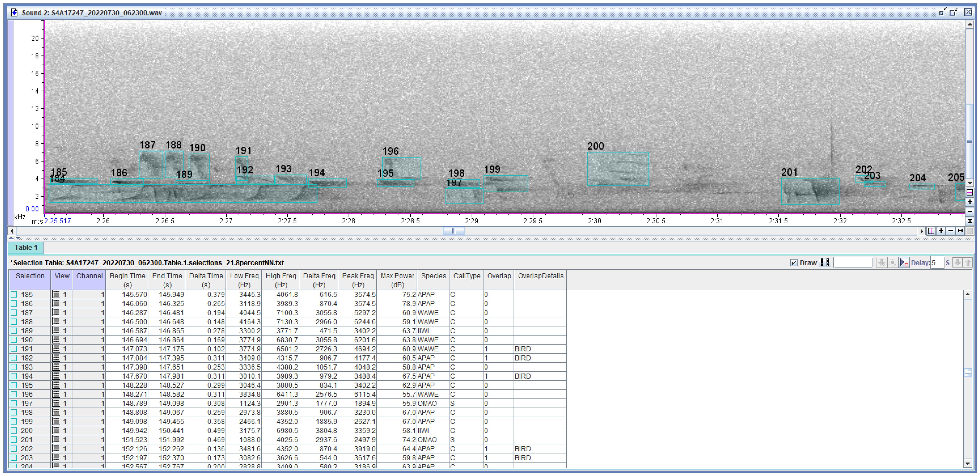Click the selection table scrollbar down arrow
Image resolution: width=980 pixels, height=476 pixels.
pyautogui.click(x=968, y=463)
